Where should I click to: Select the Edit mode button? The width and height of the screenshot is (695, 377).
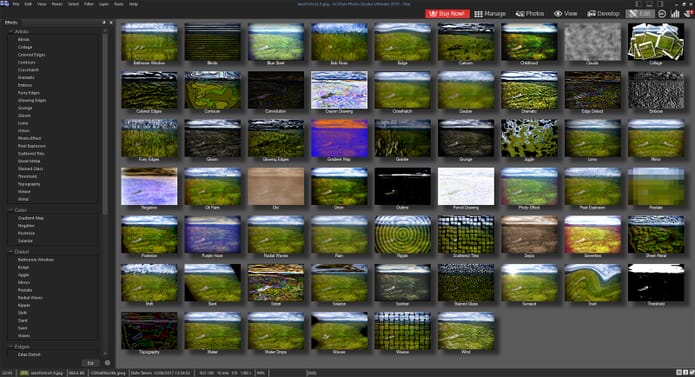(x=640, y=13)
